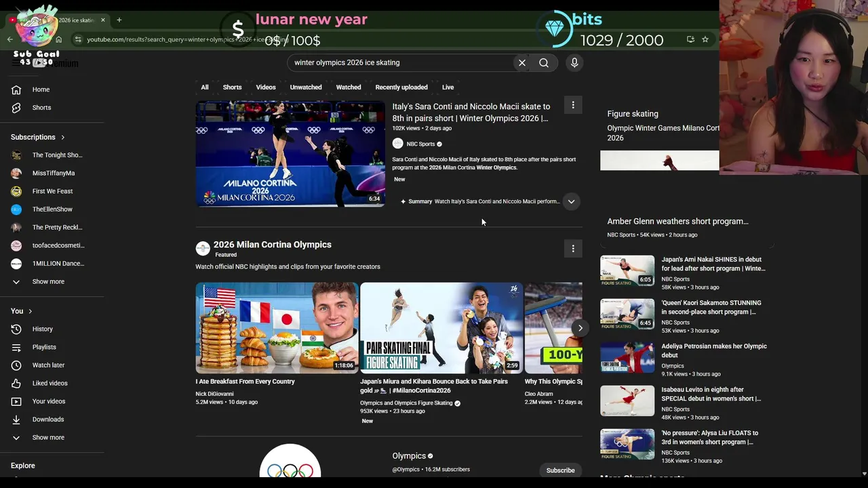
Task: Close the YouTube browser tab
Action: [x=103, y=20]
